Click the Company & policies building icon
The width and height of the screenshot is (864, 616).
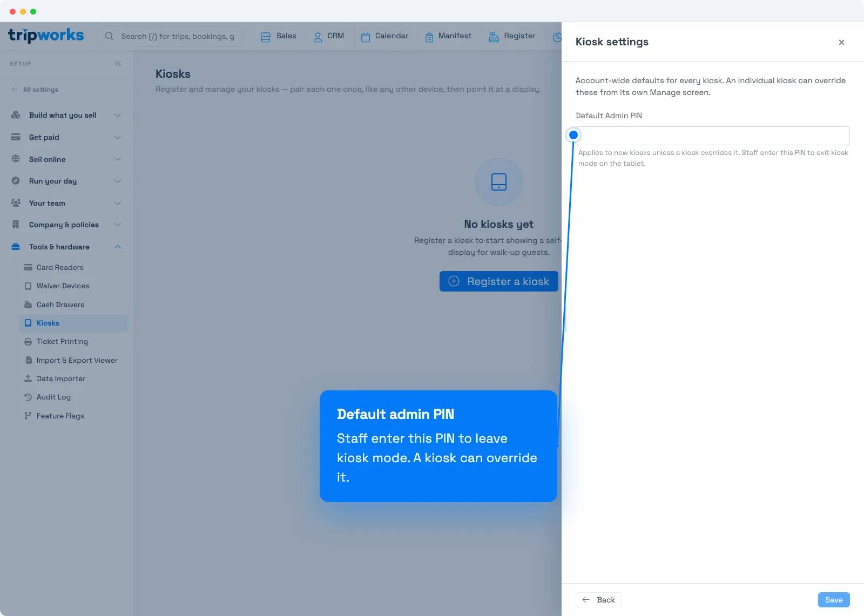pyautogui.click(x=16, y=225)
